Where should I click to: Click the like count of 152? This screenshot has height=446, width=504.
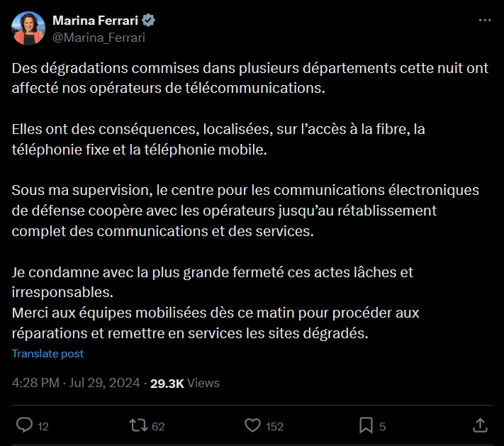[274, 426]
